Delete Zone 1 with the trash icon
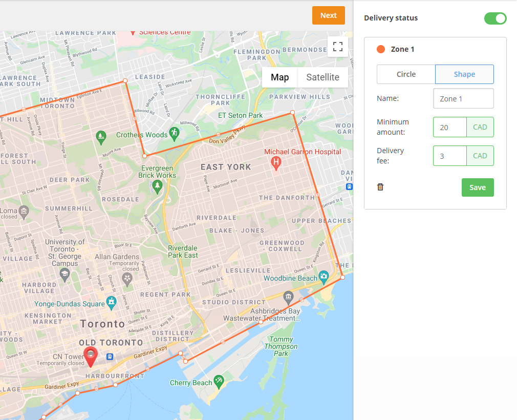This screenshot has height=420, width=517. pos(380,187)
